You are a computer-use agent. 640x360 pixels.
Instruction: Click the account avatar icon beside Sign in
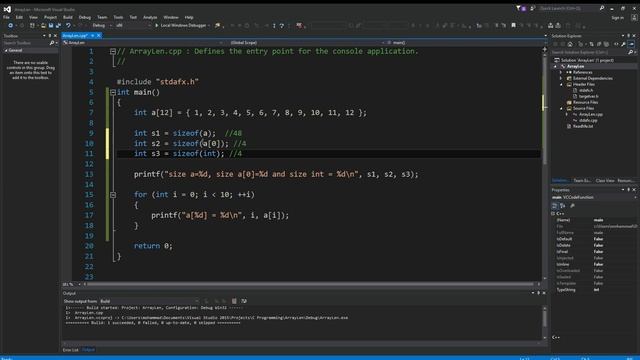click(634, 18)
